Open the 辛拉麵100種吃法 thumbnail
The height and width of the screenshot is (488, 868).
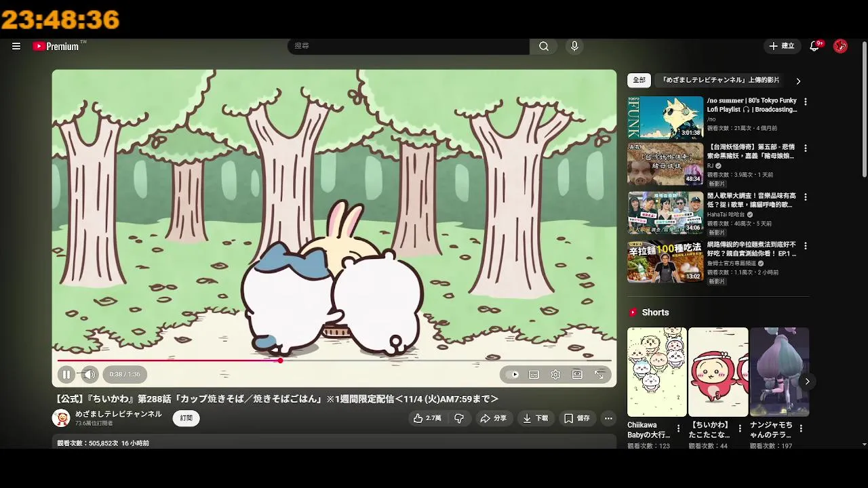(x=665, y=262)
